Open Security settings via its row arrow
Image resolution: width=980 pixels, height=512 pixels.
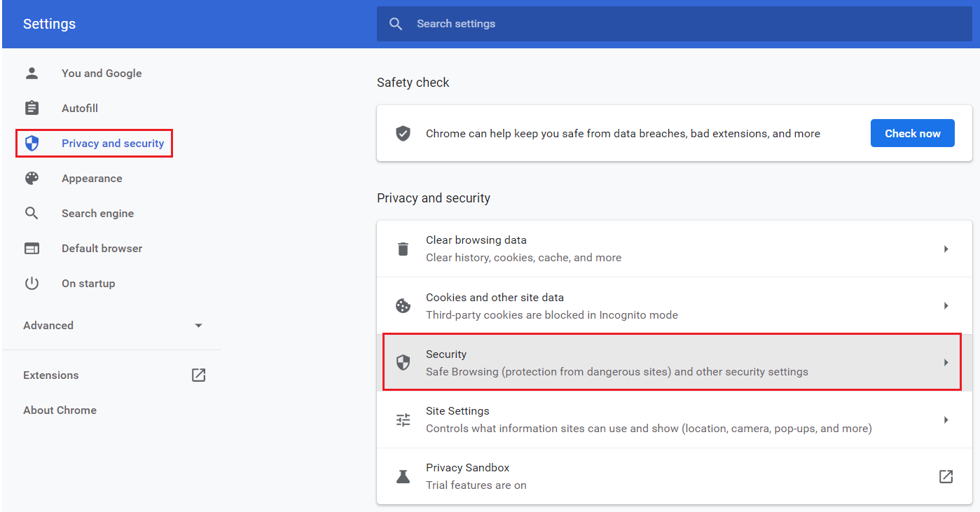coord(946,362)
